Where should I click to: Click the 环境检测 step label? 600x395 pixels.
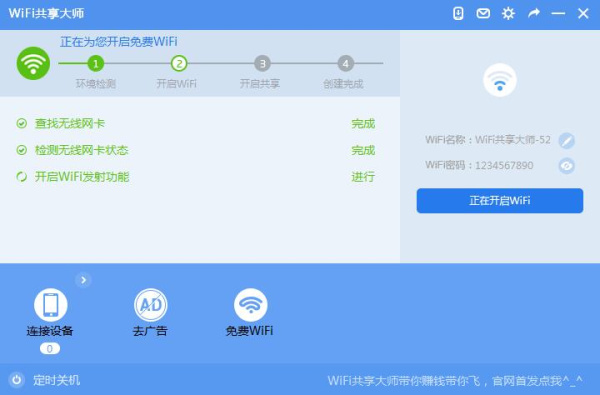tap(96, 83)
